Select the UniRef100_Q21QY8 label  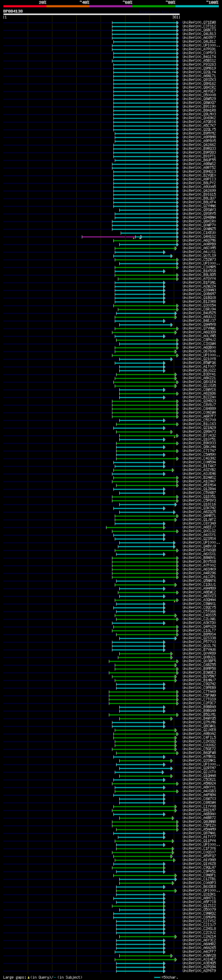[199, 359]
